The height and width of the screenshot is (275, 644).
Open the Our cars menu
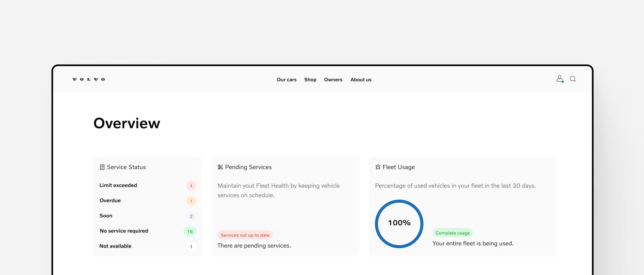[x=287, y=80]
